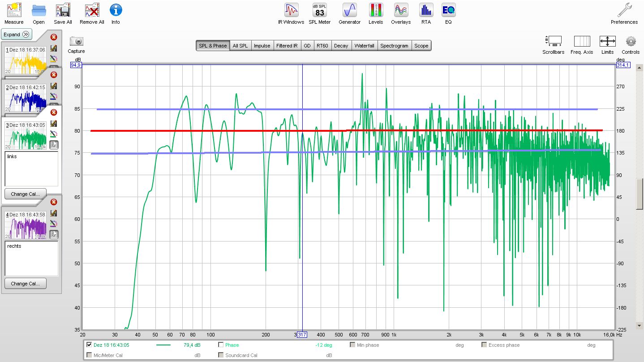Image resolution: width=644 pixels, height=362 pixels.
Task: Remove measurement 3 with its red X
Action: pyautogui.click(x=54, y=112)
